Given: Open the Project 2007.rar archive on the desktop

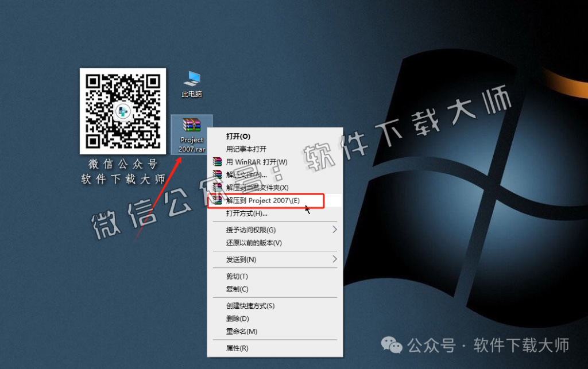Looking at the screenshot, I should [191, 131].
